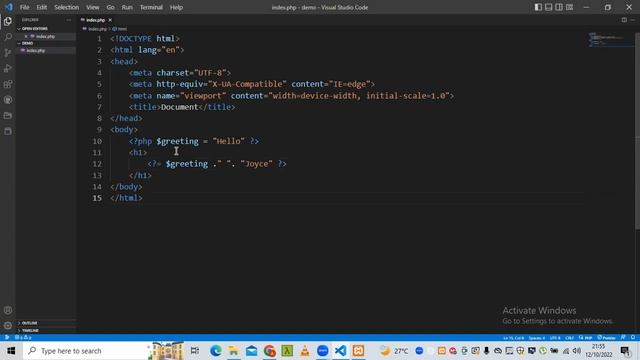Launch Microsoft Edge from taskbar

(216, 351)
